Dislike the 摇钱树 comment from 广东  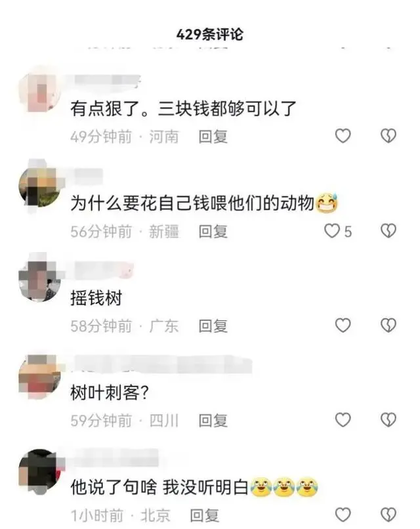click(x=388, y=326)
